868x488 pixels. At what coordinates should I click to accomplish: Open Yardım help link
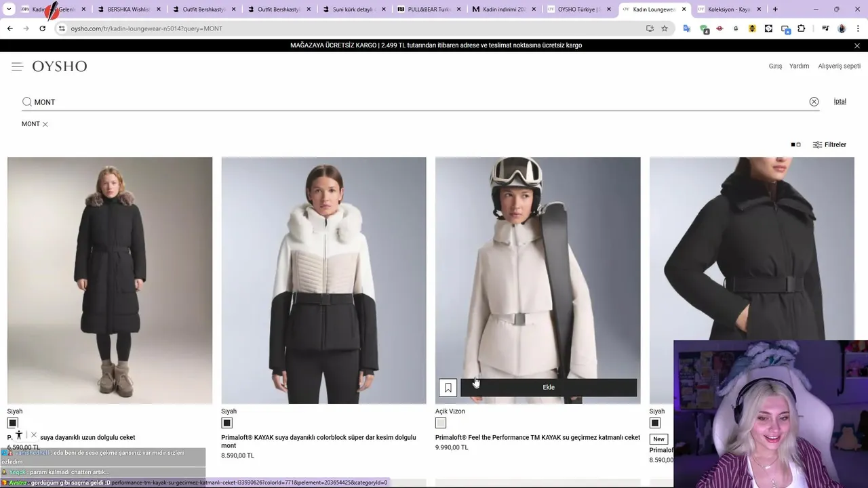click(x=799, y=66)
